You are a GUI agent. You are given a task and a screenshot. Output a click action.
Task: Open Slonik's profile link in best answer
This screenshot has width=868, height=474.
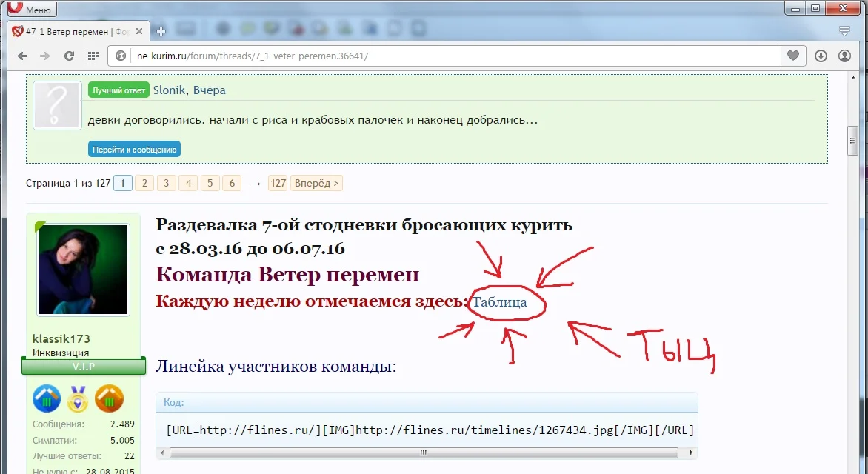point(171,90)
